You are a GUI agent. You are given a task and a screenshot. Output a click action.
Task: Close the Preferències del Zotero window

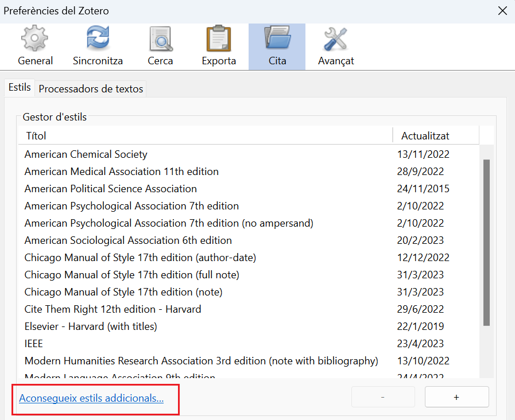tap(502, 11)
